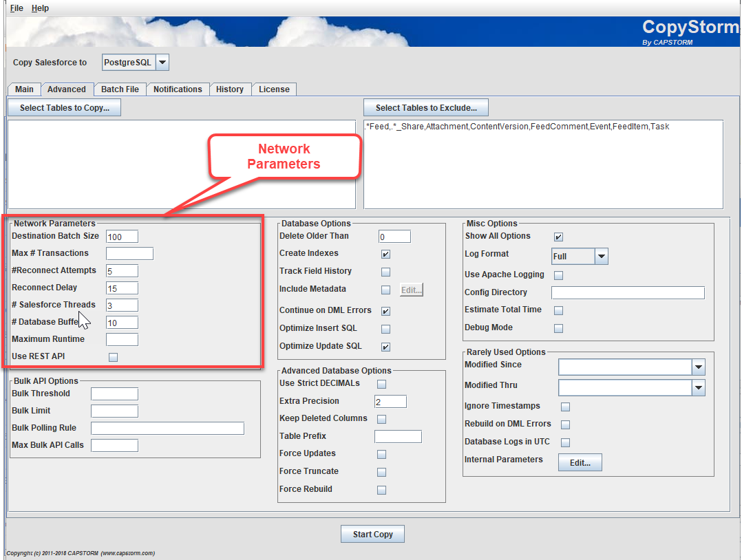This screenshot has height=560, width=742.
Task: Enable Optimize Insert SQL checkbox
Action: (385, 329)
